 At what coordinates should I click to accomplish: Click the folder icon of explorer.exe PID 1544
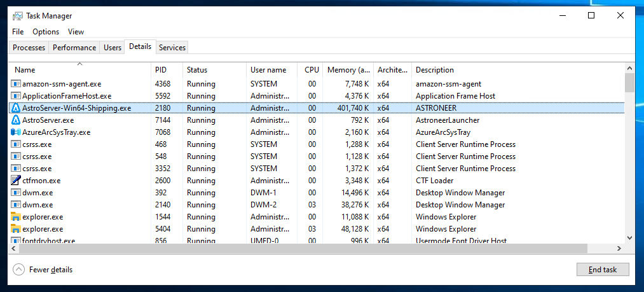pos(16,217)
